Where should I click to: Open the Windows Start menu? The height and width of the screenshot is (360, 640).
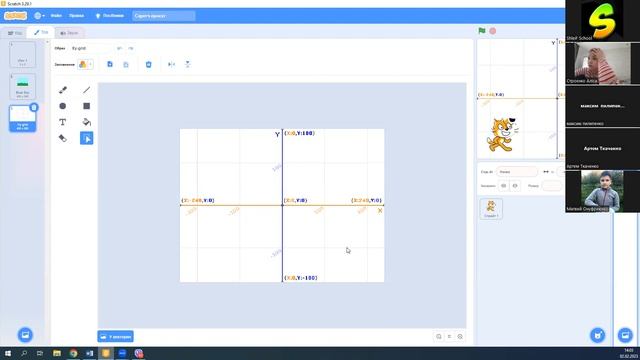point(8,353)
